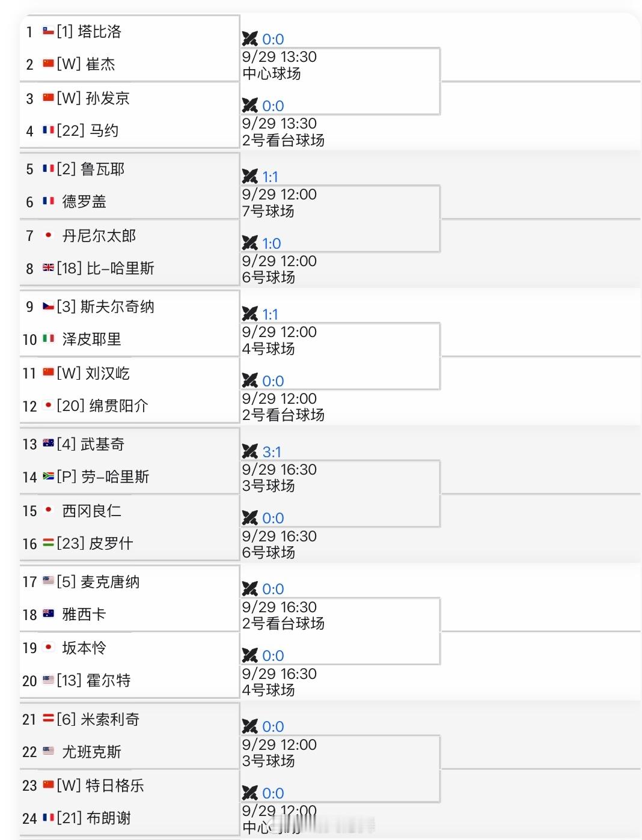Click the head-to-head icon for 鲁瓦耶 vs 德罗盖
642x840 pixels.
coord(249,177)
